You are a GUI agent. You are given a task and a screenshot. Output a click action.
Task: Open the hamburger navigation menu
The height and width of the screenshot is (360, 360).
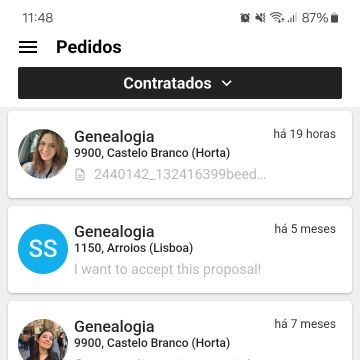tap(28, 47)
